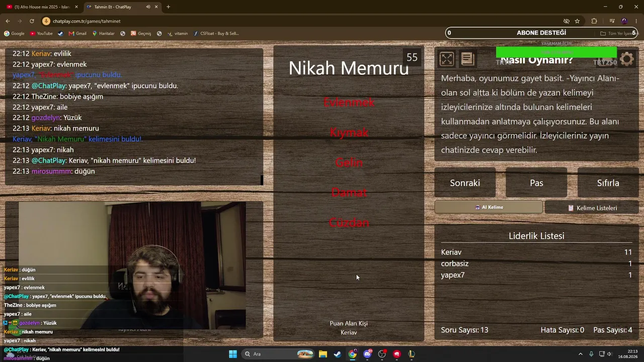Open the Gmail bookmark
This screenshot has height=362, width=644.
click(x=77, y=34)
